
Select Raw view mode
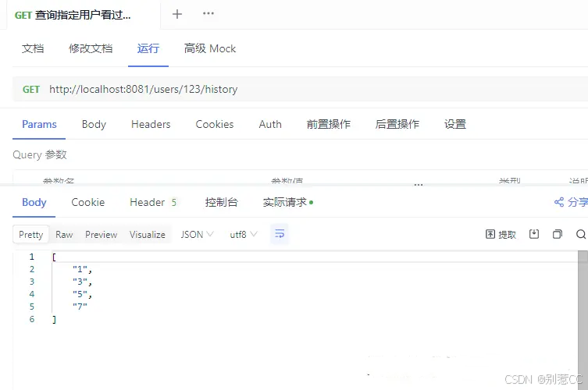click(64, 235)
